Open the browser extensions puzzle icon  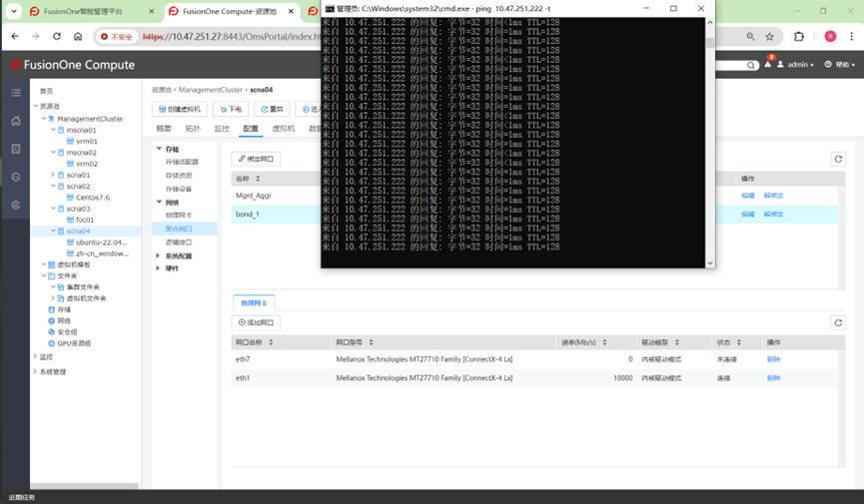[799, 36]
